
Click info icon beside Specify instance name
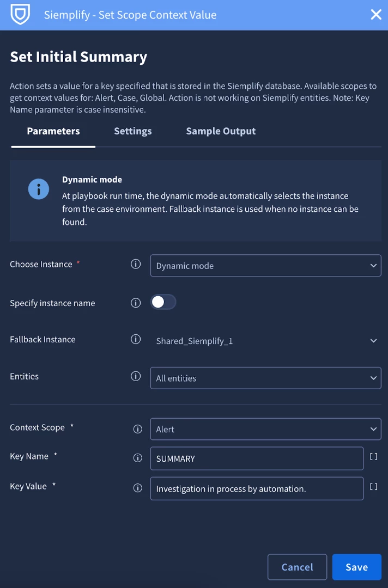136,303
